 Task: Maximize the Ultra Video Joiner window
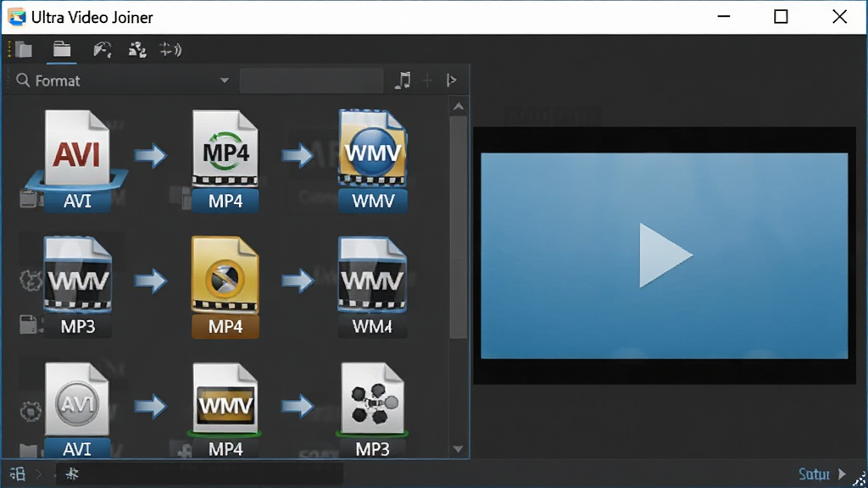click(781, 17)
